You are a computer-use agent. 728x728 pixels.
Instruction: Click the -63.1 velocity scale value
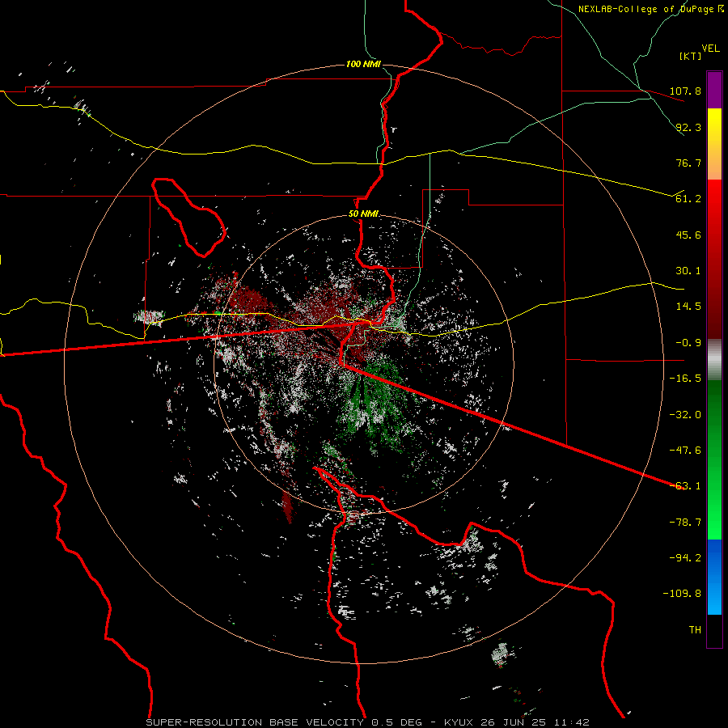pyautogui.click(x=685, y=486)
